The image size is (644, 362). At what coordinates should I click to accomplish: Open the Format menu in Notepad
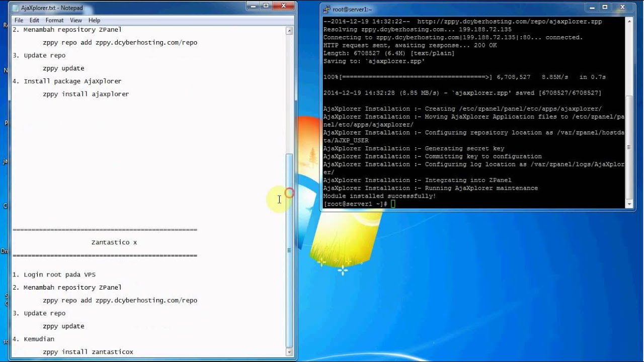click(x=54, y=20)
